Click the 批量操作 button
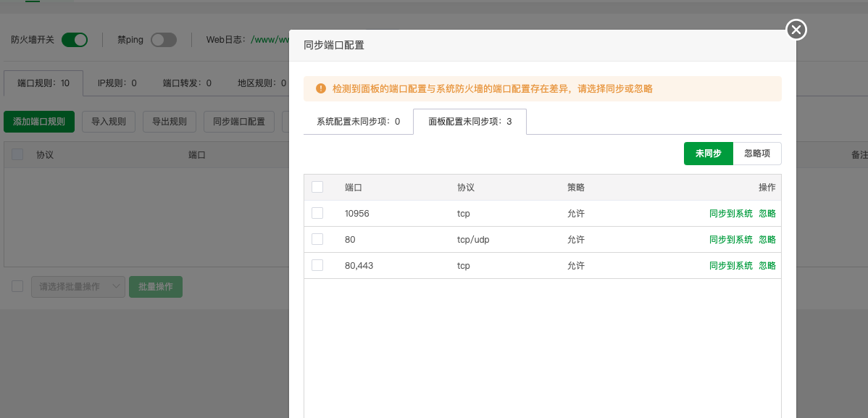The width and height of the screenshot is (868, 418). 156,286
